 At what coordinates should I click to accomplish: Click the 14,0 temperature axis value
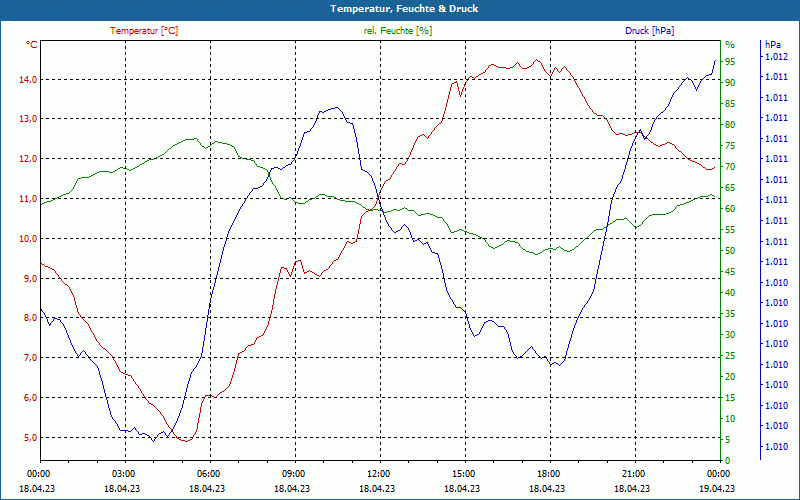click(28, 79)
